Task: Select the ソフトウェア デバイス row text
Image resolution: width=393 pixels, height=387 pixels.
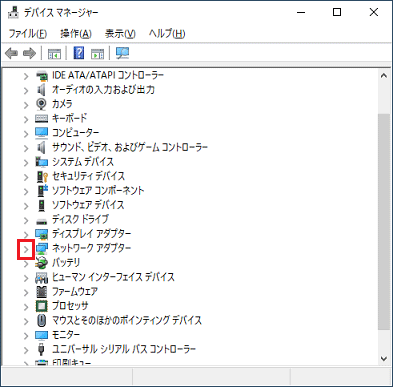Action: pos(88,205)
